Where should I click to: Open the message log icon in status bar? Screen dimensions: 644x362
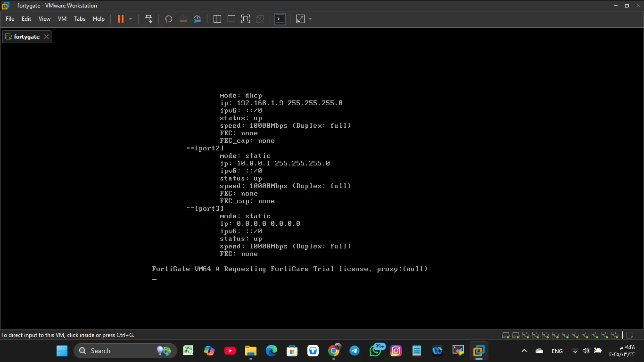629,335
